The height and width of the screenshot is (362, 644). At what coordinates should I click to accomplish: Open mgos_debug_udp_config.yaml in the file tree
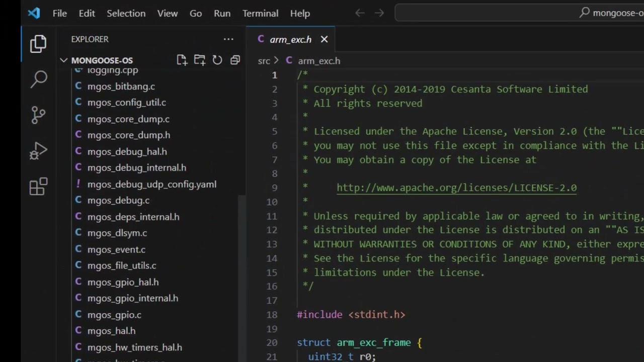click(x=152, y=184)
